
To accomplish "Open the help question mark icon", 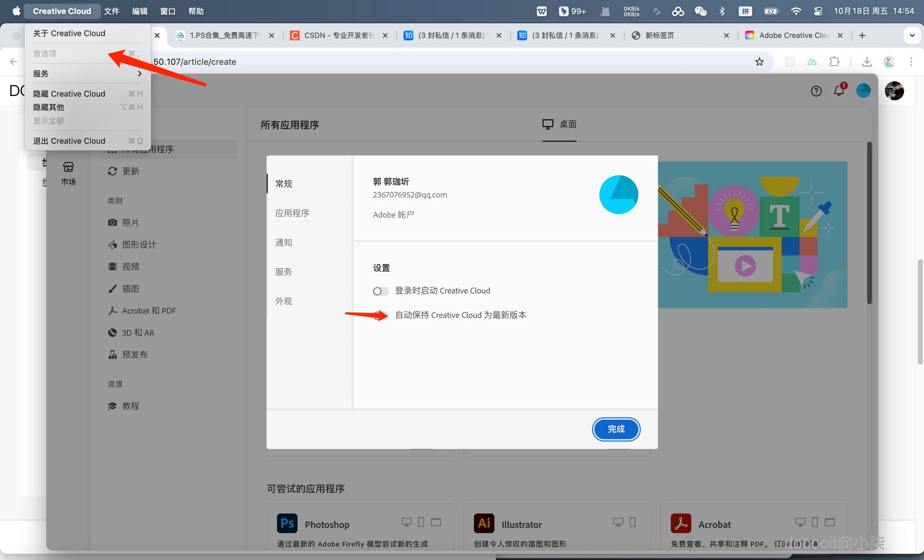I will [816, 91].
